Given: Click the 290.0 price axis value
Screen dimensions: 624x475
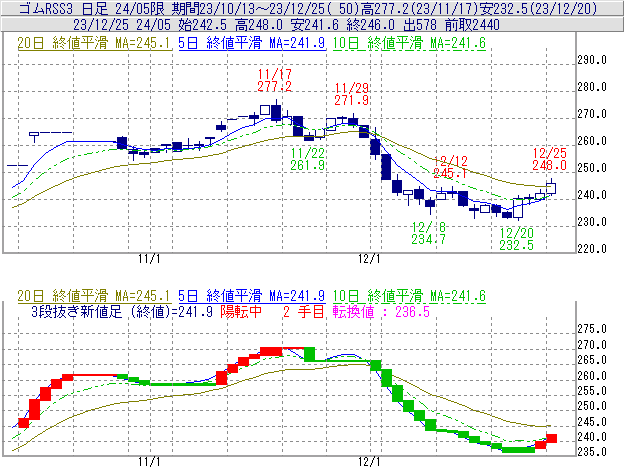Looking at the screenshot, I should coord(592,60).
